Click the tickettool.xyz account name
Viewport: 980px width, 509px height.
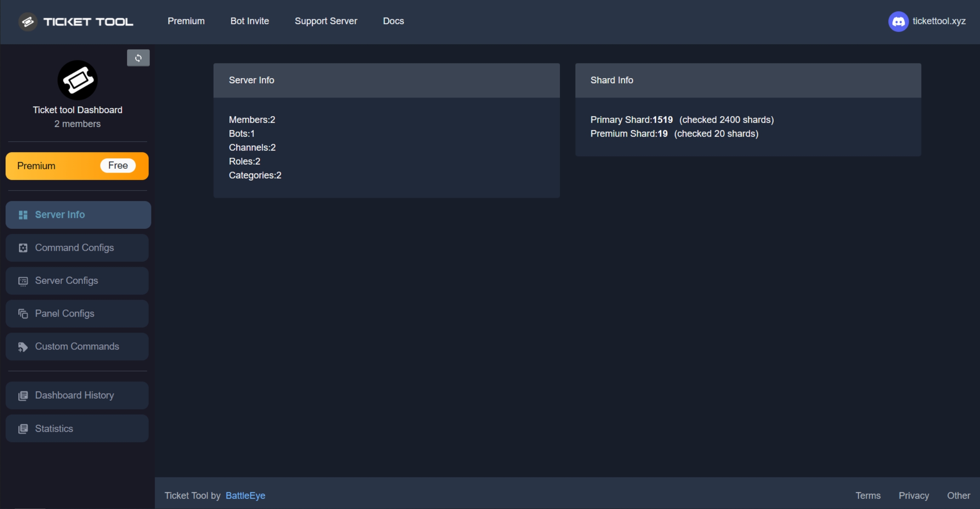939,21
